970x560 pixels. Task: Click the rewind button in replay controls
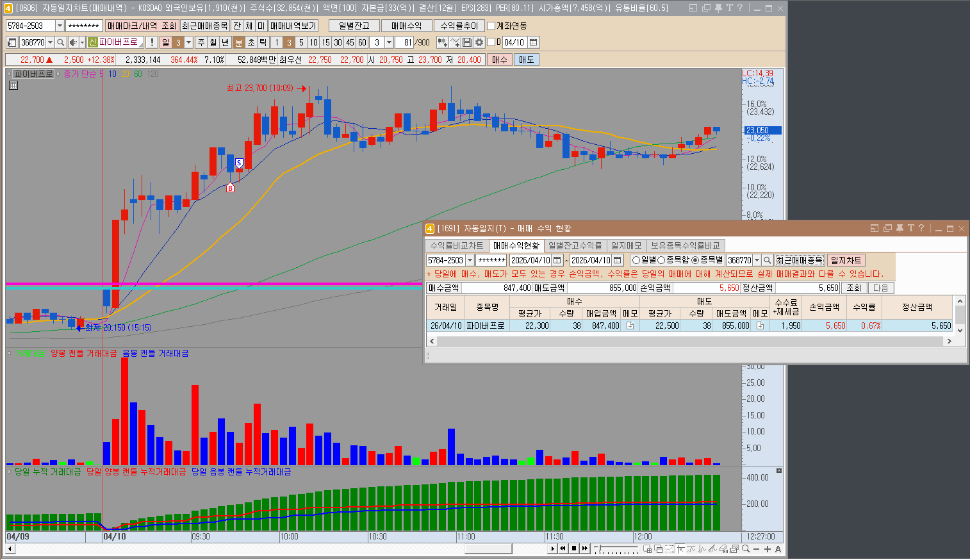click(563, 548)
